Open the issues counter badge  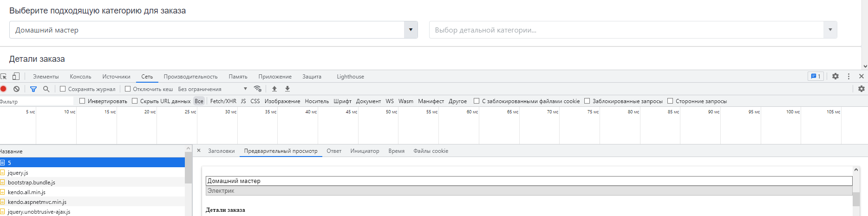point(816,76)
